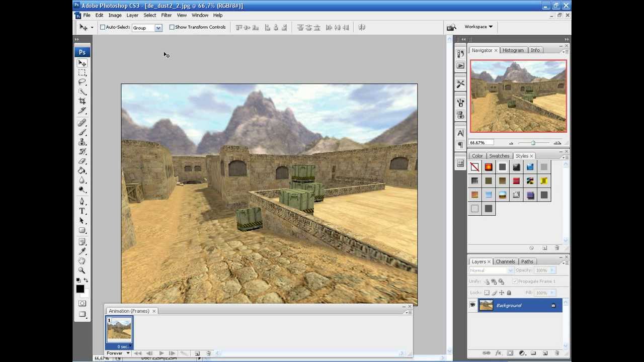Viewport: 644px width, 362px height.
Task: Duplicate the selected animation frame
Action: point(197,353)
